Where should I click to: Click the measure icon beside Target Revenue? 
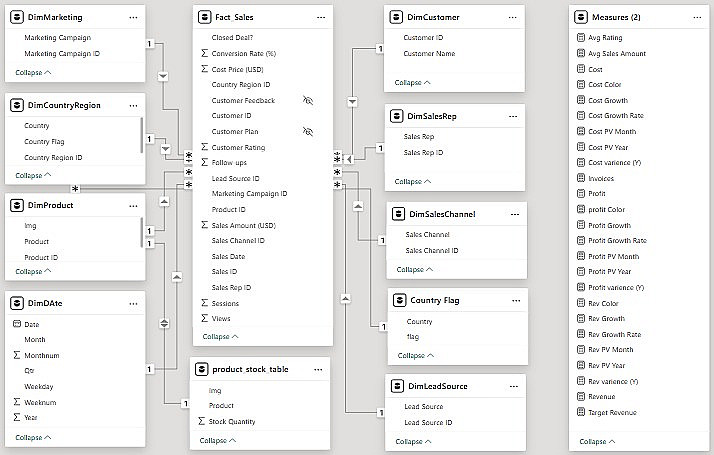pos(582,412)
